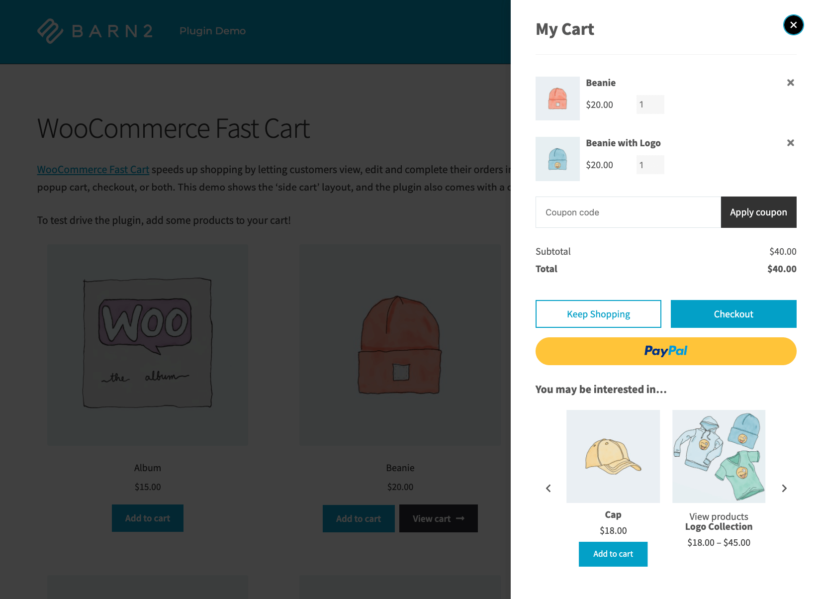Click inside the Coupon code field

pos(620,212)
